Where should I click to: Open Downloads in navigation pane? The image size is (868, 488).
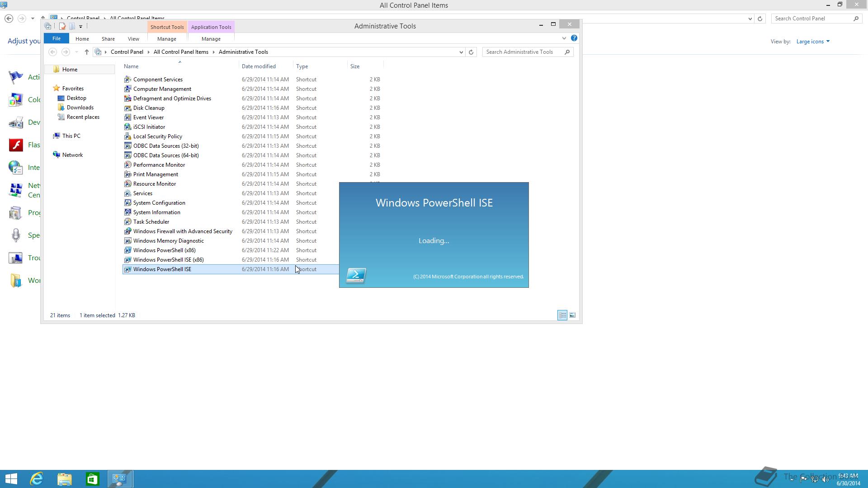[80, 108]
